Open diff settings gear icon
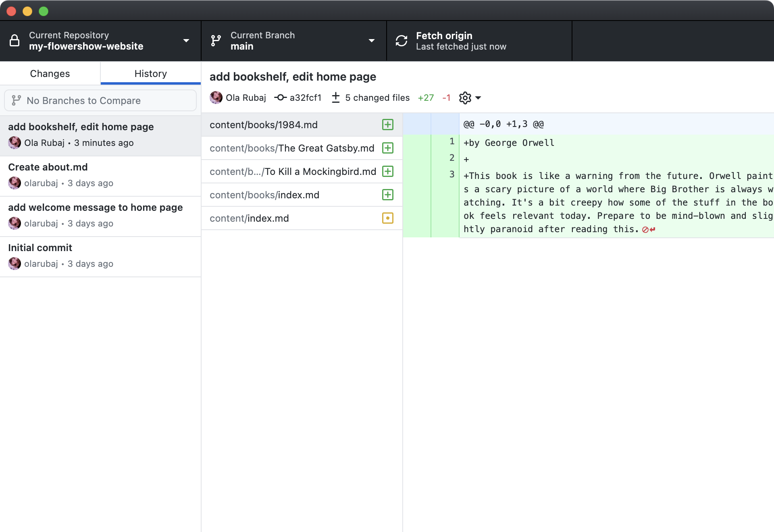Viewport: 774px width, 532px height. [x=465, y=98]
